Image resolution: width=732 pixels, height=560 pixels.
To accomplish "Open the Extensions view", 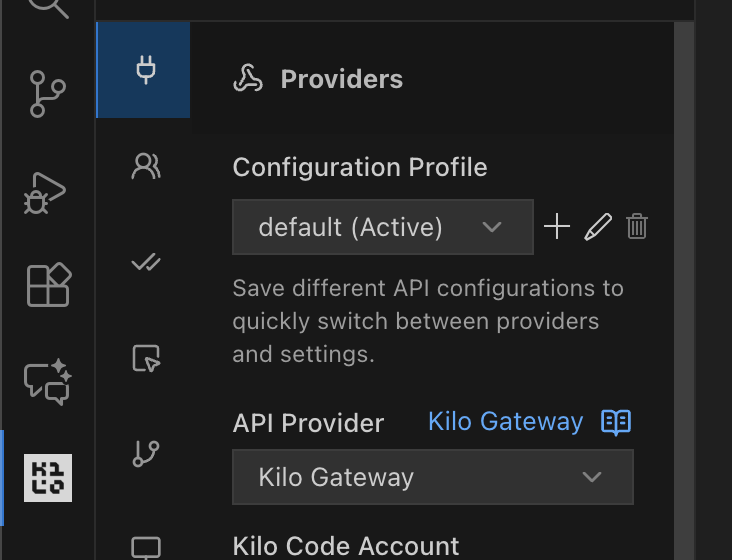I will click(47, 285).
